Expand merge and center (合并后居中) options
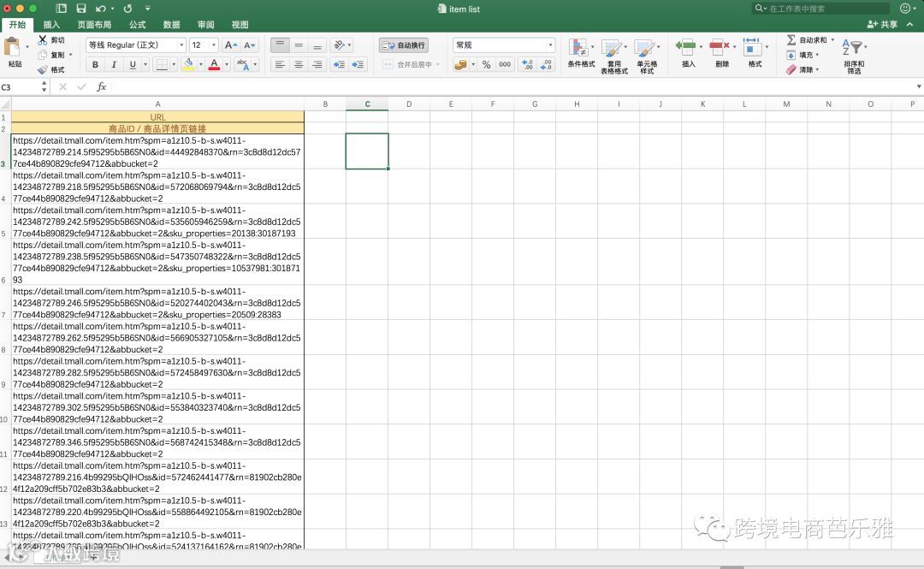924x569 pixels. point(438,64)
